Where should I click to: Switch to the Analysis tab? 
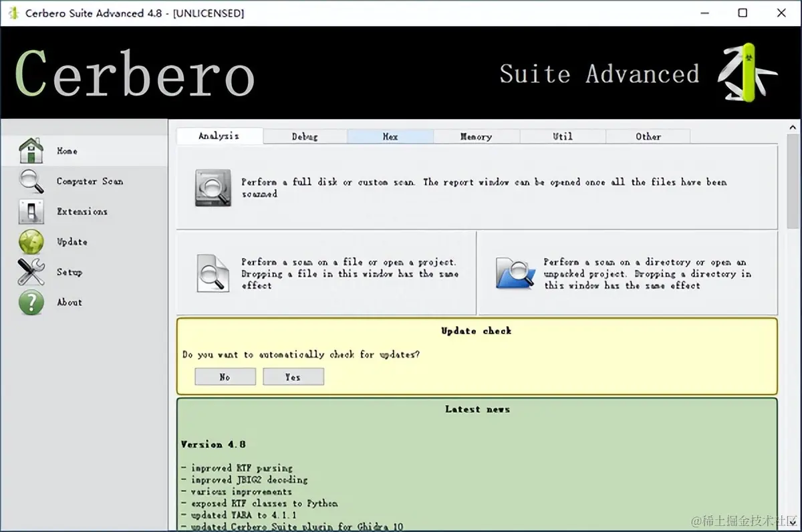click(219, 136)
